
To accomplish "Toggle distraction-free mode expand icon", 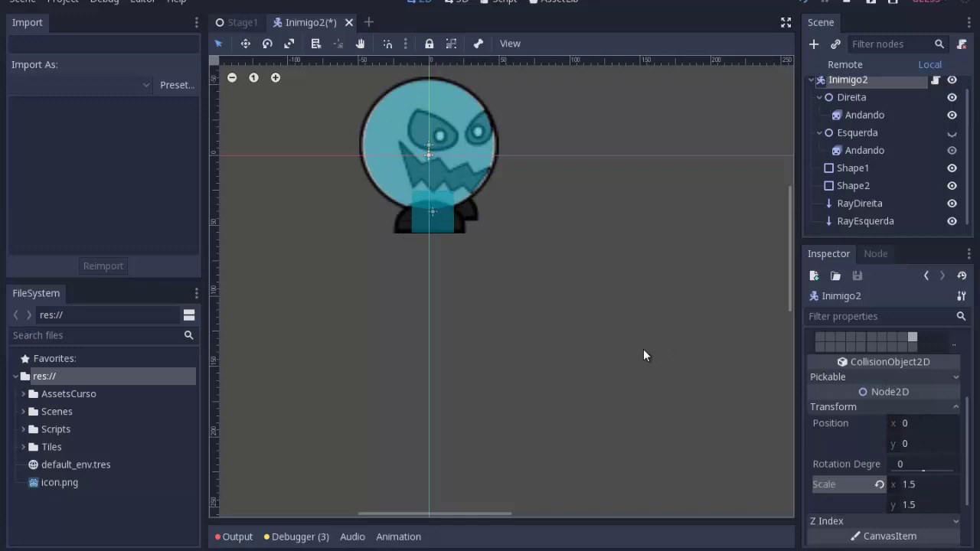I will (x=786, y=23).
